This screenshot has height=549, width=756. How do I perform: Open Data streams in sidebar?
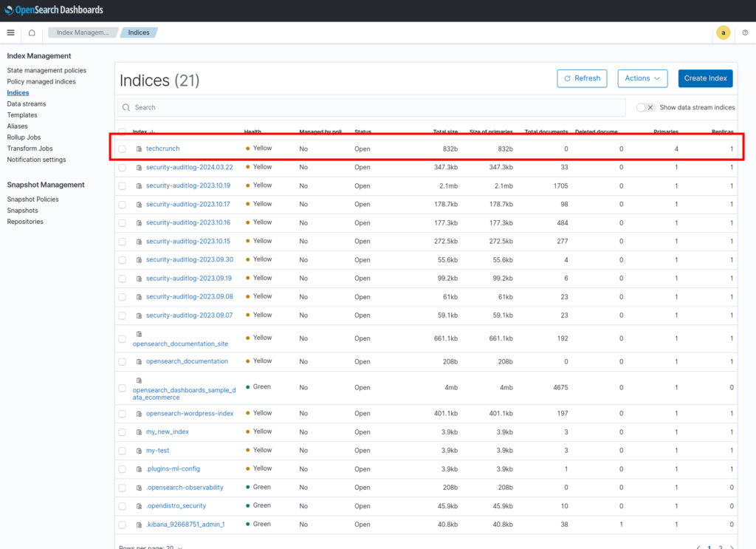tap(27, 103)
